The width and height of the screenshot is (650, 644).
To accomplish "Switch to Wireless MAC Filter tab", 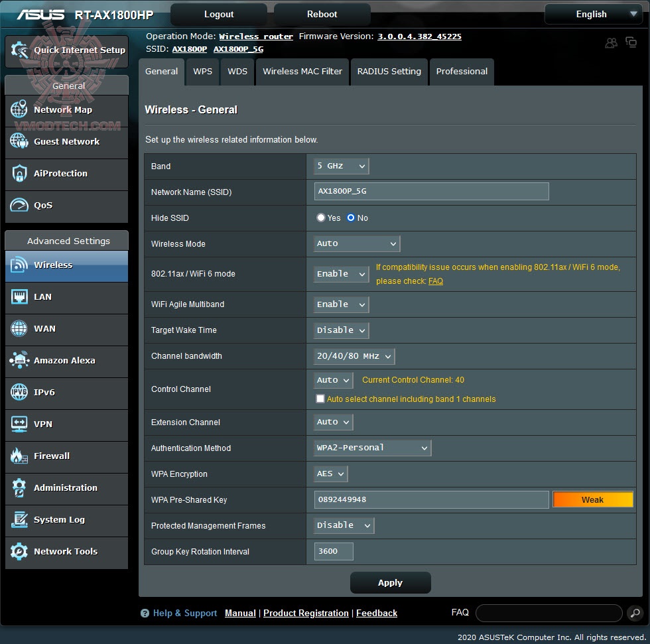I will click(x=302, y=72).
